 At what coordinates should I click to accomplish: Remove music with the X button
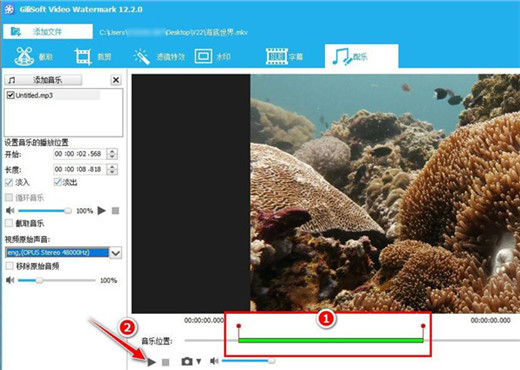tap(116, 80)
